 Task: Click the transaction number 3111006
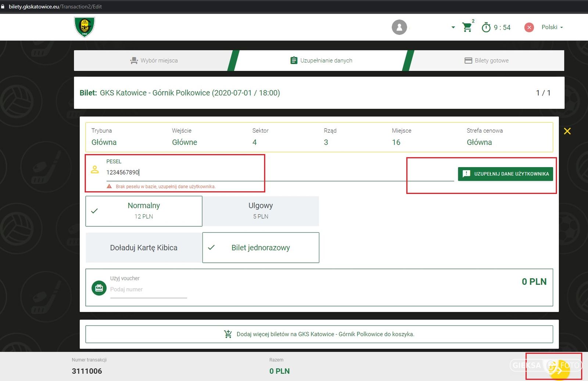[87, 371]
